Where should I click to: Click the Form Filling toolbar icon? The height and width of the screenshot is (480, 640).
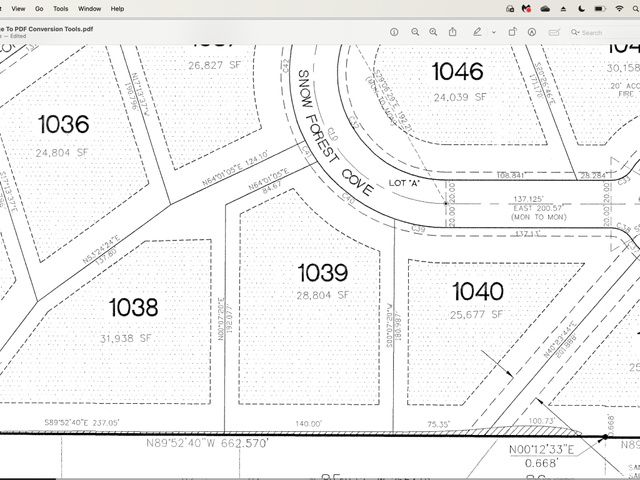(x=552, y=32)
